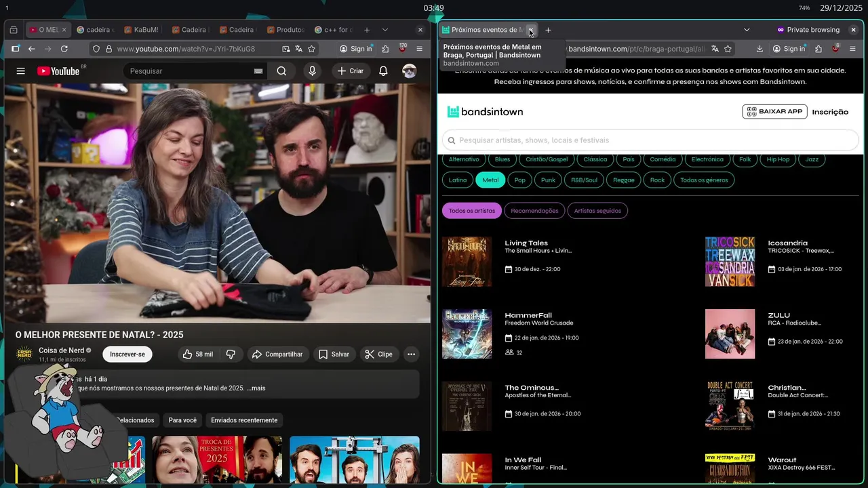The width and height of the screenshot is (868, 488).
Task: Bookmark the YouTube page with star icon
Action: [311, 49]
